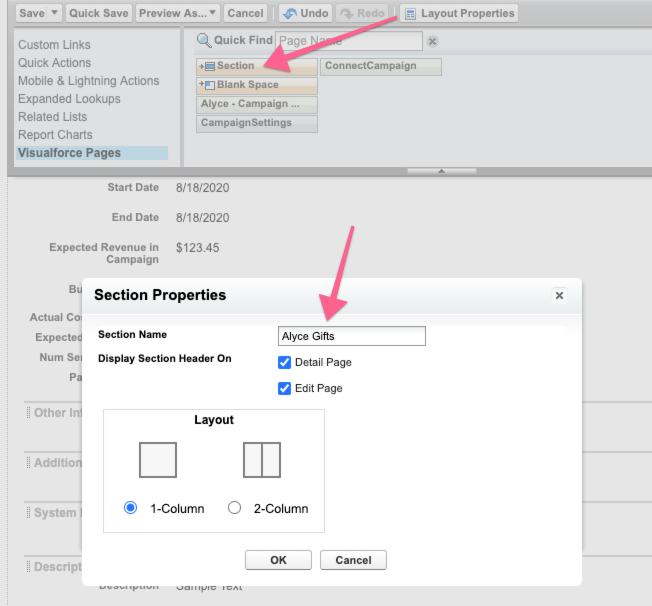Image resolution: width=652 pixels, height=606 pixels.
Task: Open the Preview As dropdown
Action: coord(178,13)
